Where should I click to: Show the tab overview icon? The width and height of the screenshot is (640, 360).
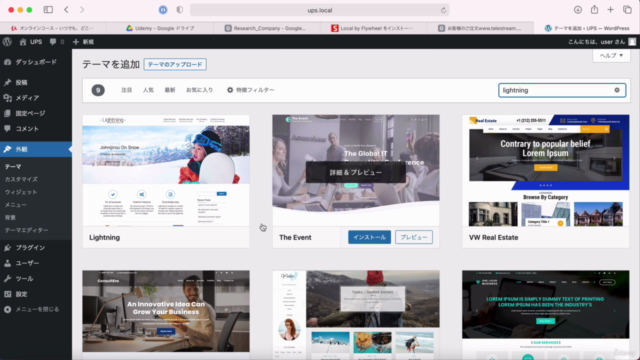(627, 10)
